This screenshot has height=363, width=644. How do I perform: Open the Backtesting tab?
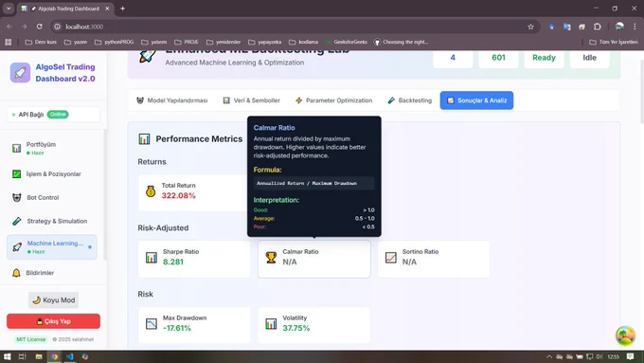coord(409,100)
